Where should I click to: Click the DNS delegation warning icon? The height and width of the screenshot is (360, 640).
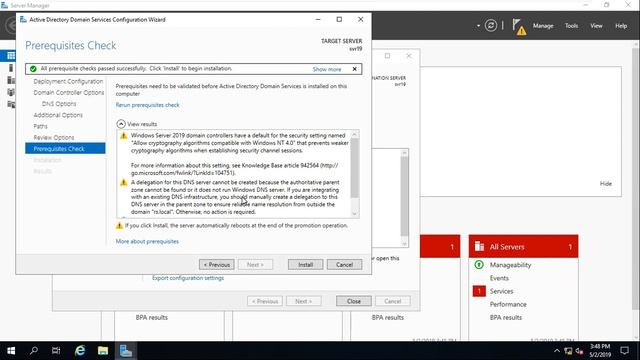coord(124,182)
